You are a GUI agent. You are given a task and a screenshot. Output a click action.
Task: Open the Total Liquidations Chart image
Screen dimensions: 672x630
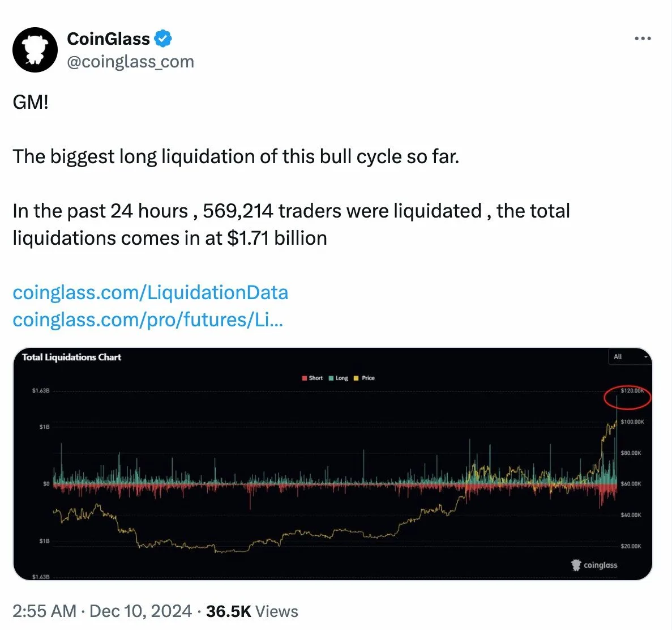[332, 463]
